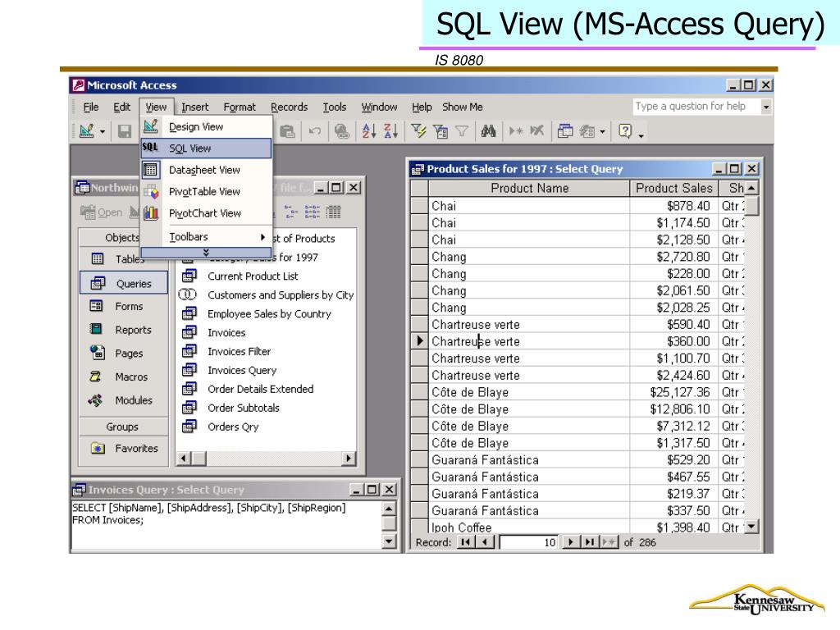Go to the previous record
840x630 pixels.
485,542
